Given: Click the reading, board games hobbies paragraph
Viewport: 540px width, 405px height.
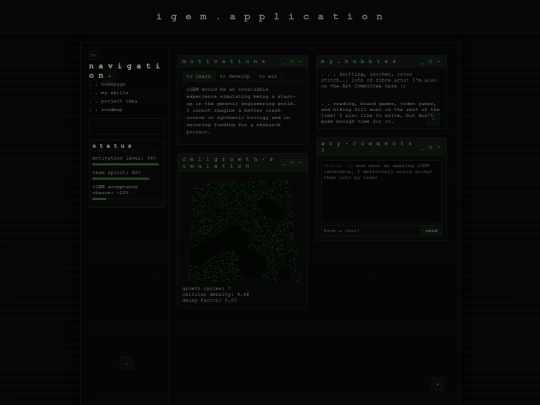Looking at the screenshot, I should pyautogui.click(x=380, y=113).
